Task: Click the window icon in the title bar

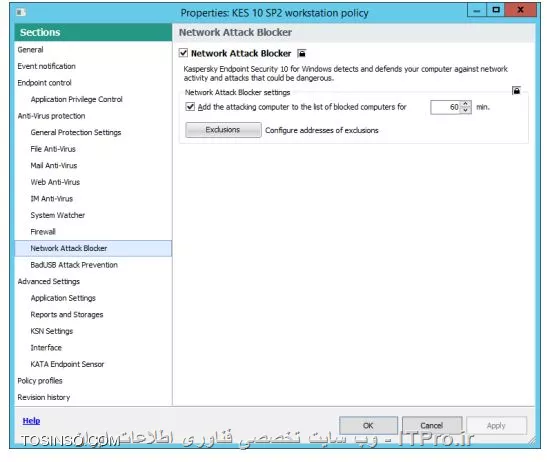Action: click(21, 13)
